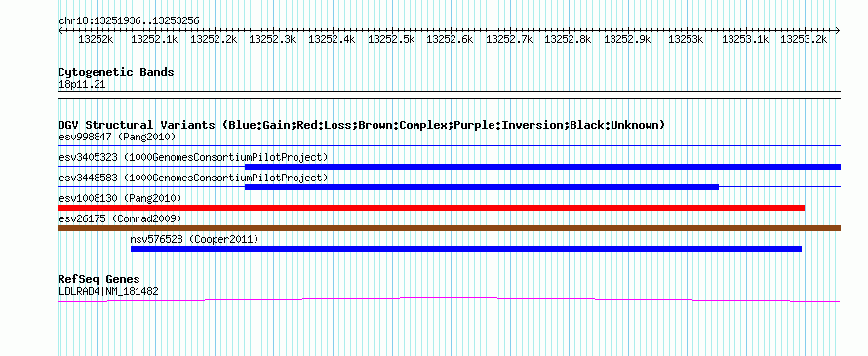Click the blue gain bar of esv3405323
The height and width of the screenshot is (356, 868).
pos(542,167)
